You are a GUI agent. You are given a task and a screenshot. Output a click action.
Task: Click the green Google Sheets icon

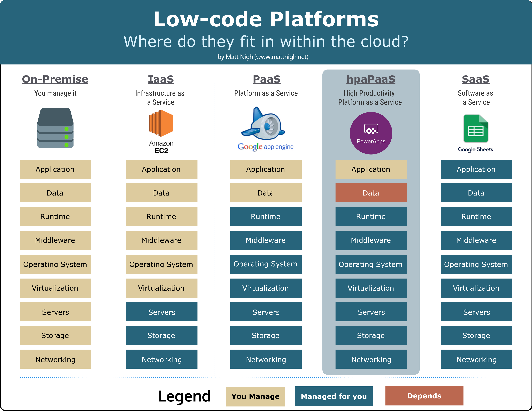pyautogui.click(x=476, y=128)
